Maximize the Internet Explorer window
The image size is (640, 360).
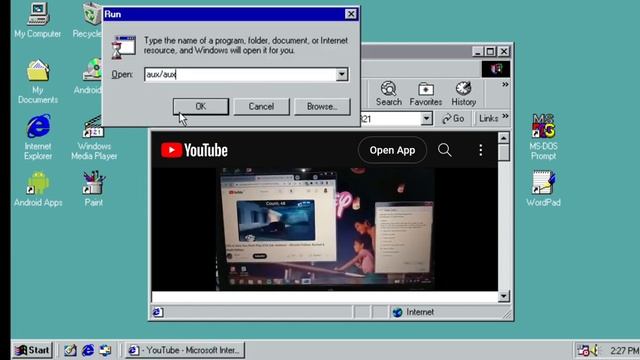491,51
